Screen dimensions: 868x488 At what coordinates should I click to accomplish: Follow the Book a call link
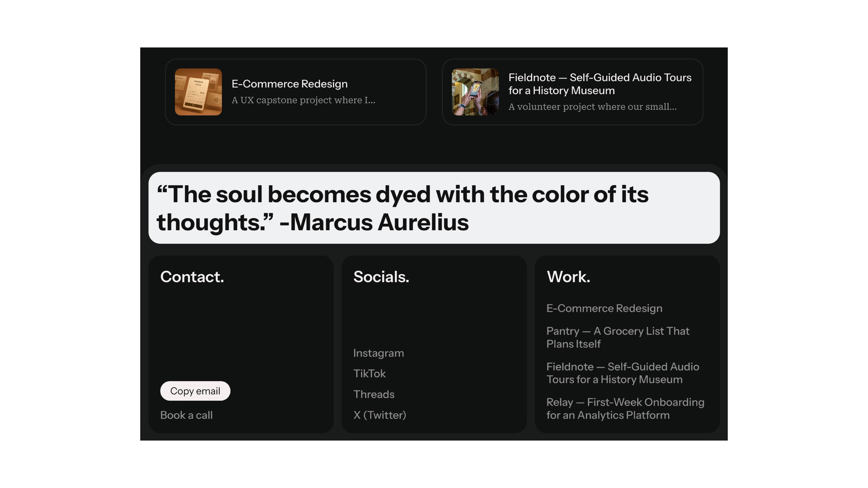(x=186, y=415)
